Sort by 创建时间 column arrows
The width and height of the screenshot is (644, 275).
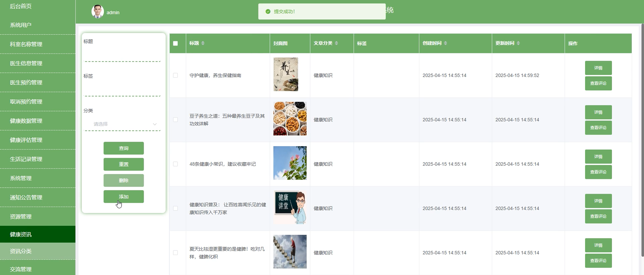445,43
